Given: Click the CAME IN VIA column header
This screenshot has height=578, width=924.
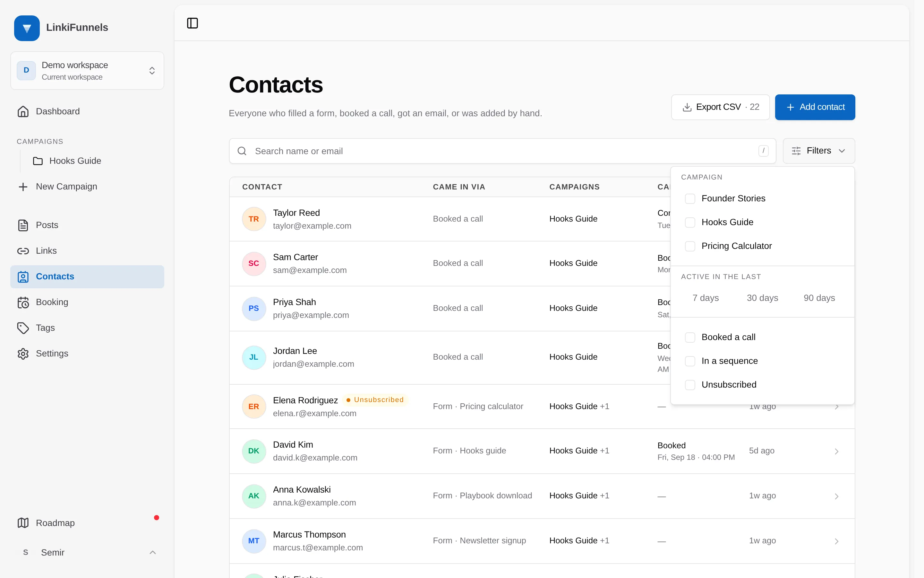Looking at the screenshot, I should point(459,187).
